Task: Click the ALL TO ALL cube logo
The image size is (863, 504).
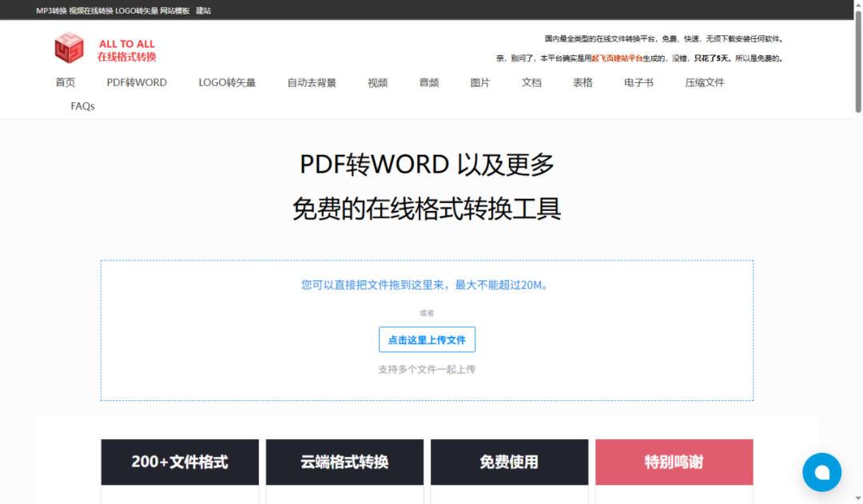Action: pyautogui.click(x=69, y=47)
